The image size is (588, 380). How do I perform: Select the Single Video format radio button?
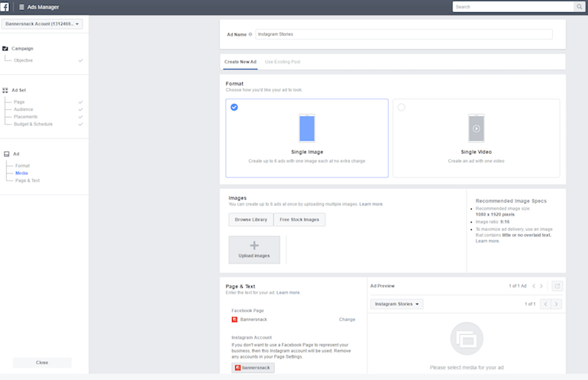pos(401,107)
